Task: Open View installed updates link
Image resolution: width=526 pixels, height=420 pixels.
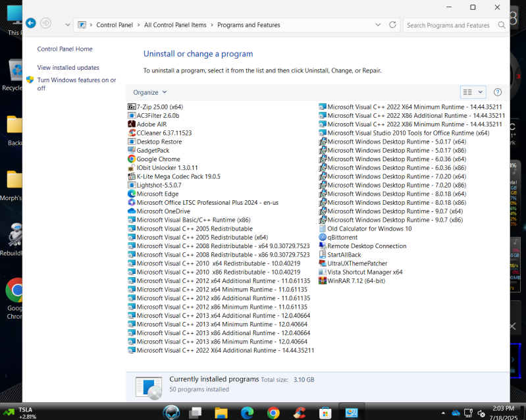Action: tap(68, 68)
